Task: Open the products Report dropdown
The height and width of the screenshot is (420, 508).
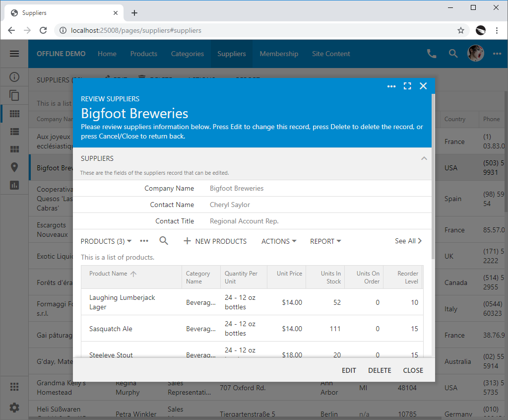Action: (325, 241)
